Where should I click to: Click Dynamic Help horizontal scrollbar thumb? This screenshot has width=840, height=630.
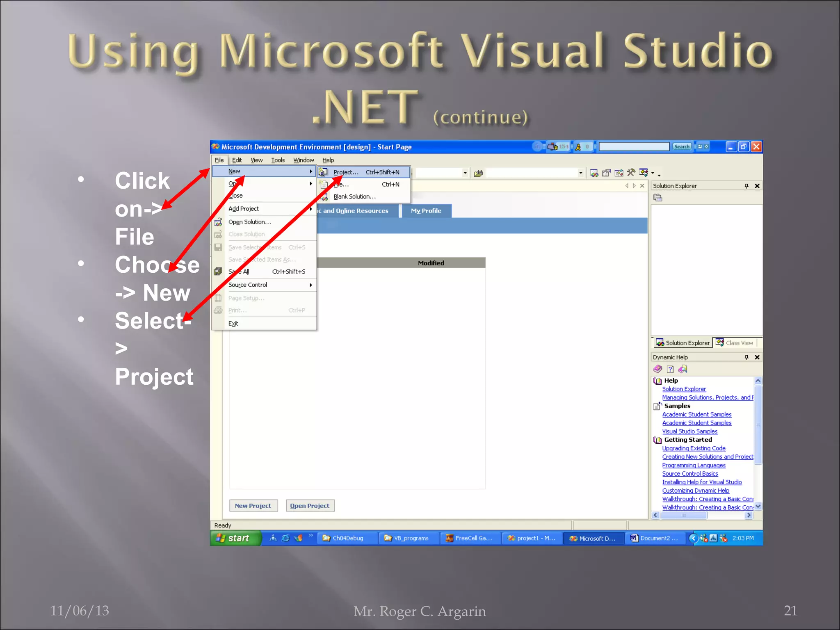click(684, 515)
